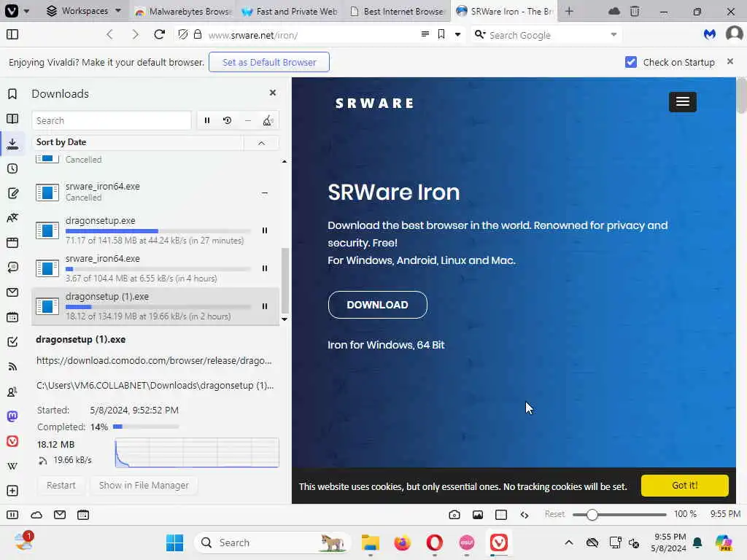Restart the selected download
The width and height of the screenshot is (747, 560).
[x=61, y=485]
